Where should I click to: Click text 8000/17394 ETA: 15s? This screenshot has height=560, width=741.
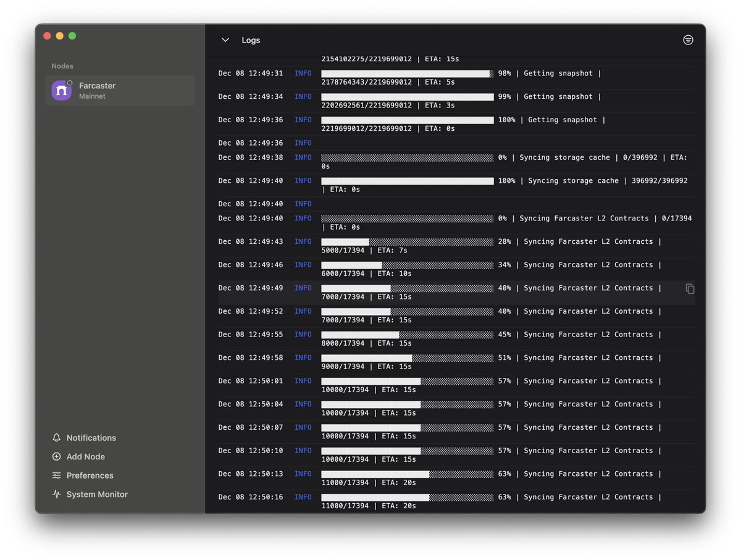(x=367, y=343)
